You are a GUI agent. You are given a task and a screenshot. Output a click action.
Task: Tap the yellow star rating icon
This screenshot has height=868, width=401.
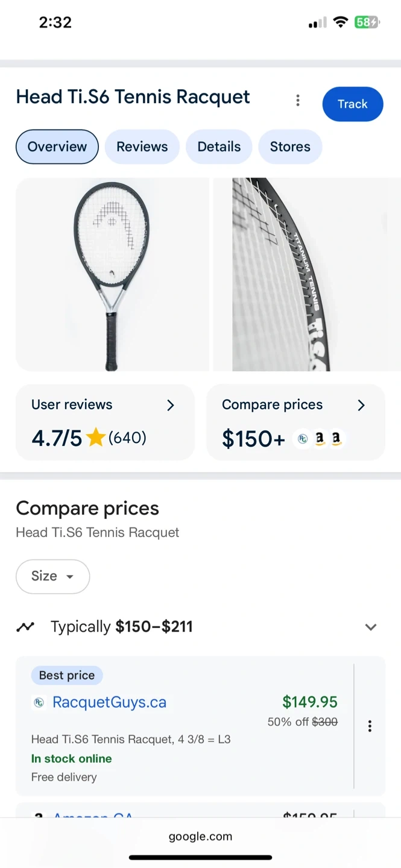[x=95, y=438]
